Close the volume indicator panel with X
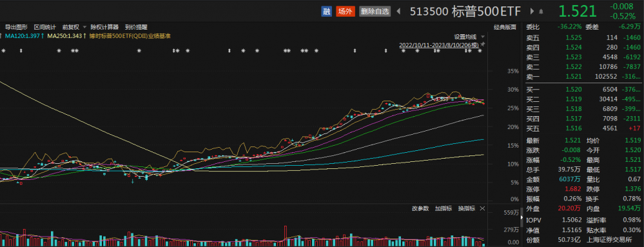The width and height of the screenshot is (644, 247). (x=482, y=208)
